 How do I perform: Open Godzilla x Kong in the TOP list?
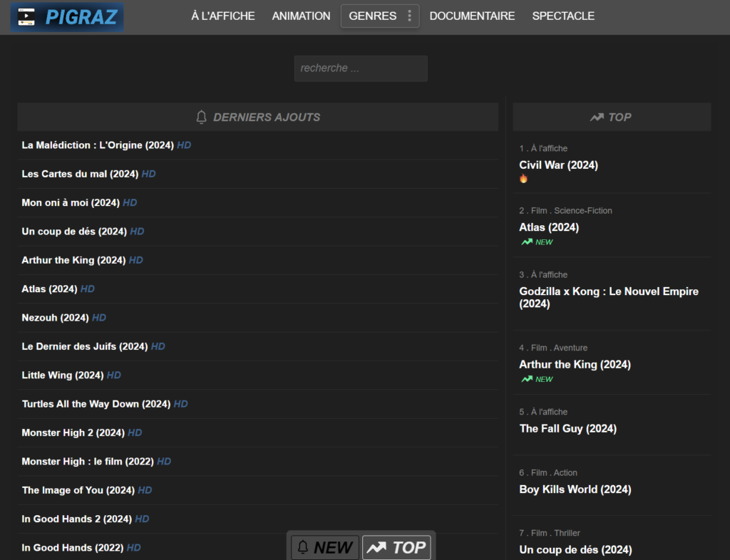(609, 297)
